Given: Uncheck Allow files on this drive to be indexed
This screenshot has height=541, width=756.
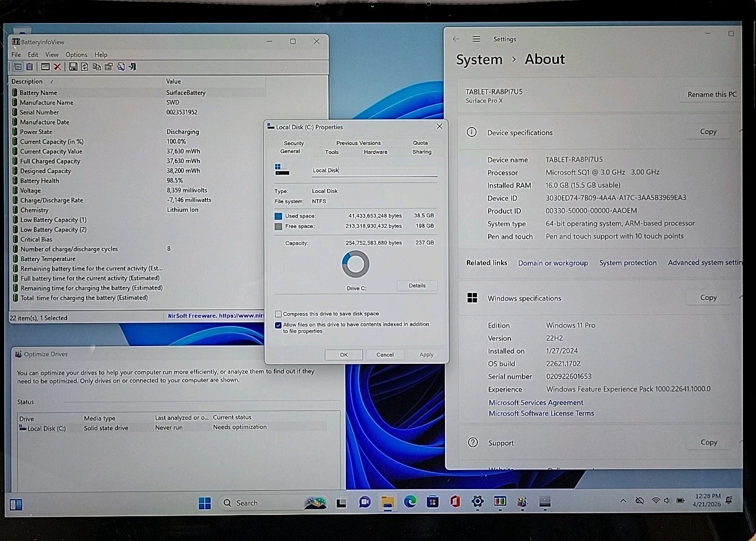Looking at the screenshot, I should 278,325.
